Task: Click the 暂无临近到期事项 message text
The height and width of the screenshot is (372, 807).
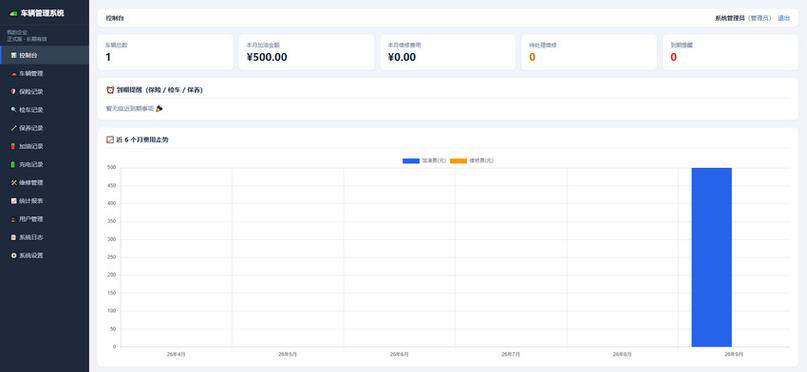Action: coord(130,109)
